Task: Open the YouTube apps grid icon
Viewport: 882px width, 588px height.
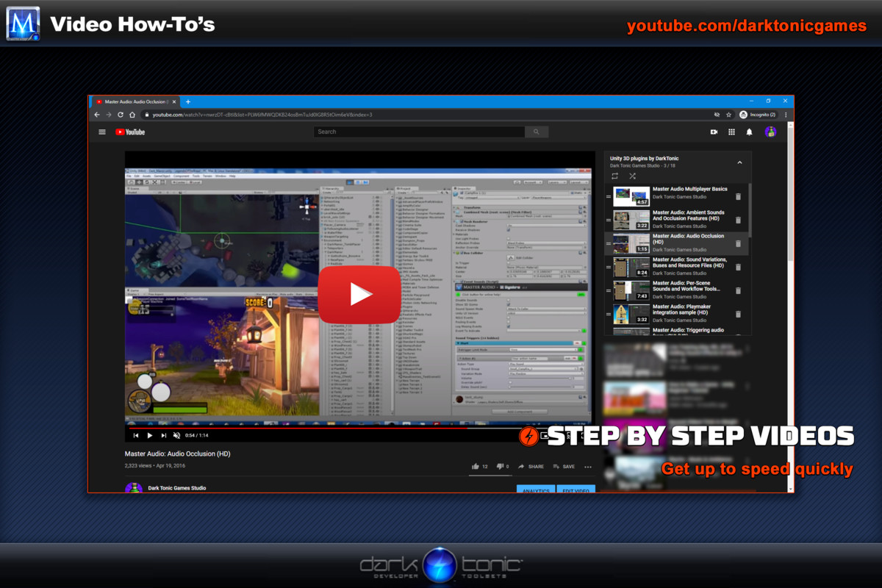Action: [x=731, y=132]
